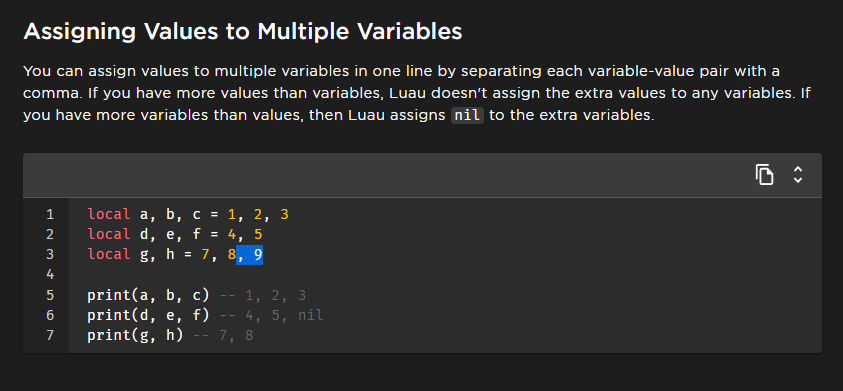The image size is (843, 391).
Task: Select line number 4 in the gutter
Action: pos(50,275)
